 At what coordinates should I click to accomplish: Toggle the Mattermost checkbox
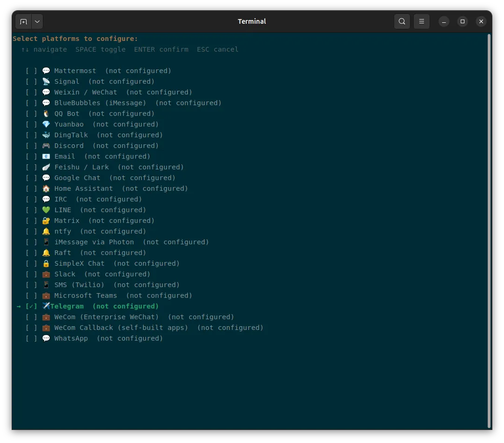coord(31,71)
